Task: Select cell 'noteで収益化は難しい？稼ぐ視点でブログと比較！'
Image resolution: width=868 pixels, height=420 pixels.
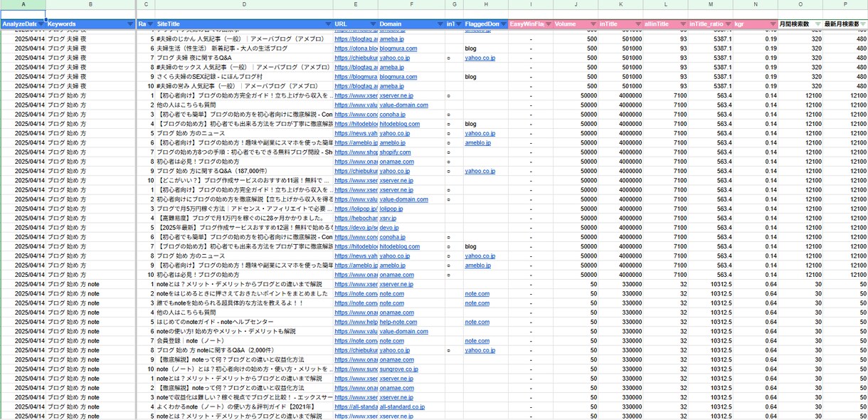Action: (244, 397)
